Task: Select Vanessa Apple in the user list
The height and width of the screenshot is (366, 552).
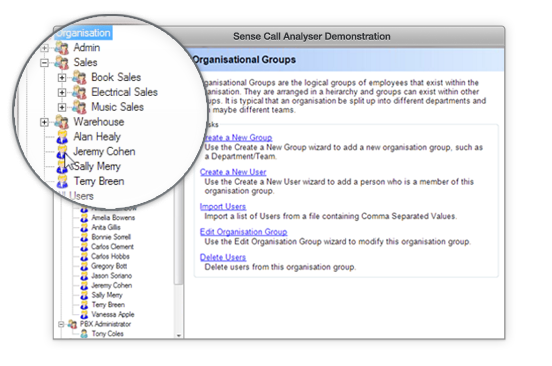Action: [113, 314]
